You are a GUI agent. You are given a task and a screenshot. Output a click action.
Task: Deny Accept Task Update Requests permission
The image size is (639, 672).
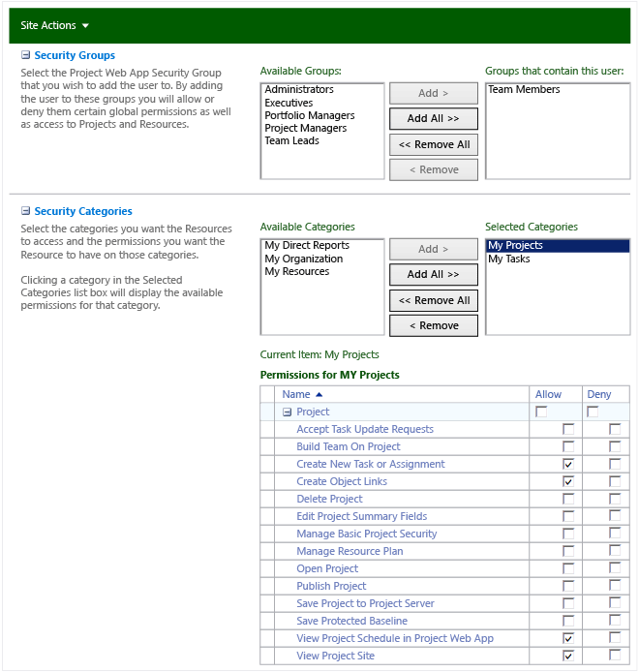tap(615, 429)
